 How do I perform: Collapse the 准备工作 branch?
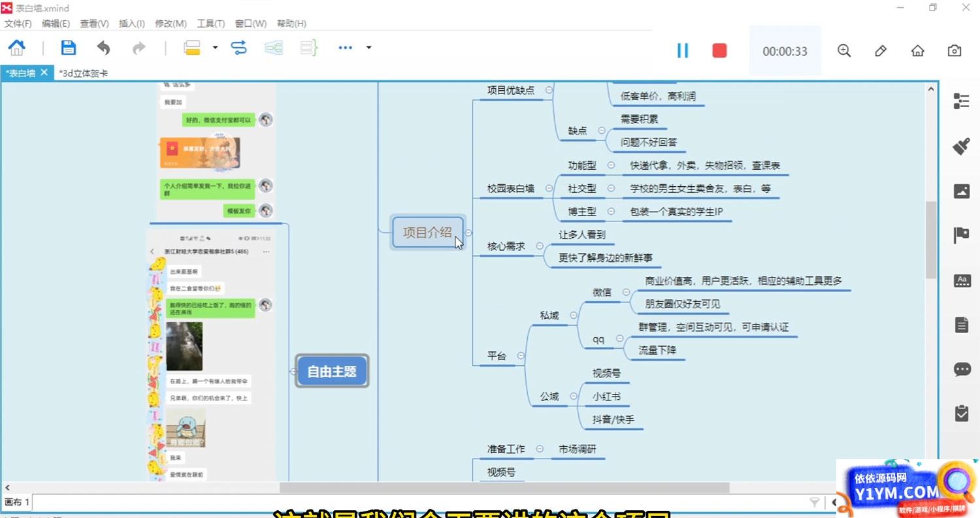(540, 449)
